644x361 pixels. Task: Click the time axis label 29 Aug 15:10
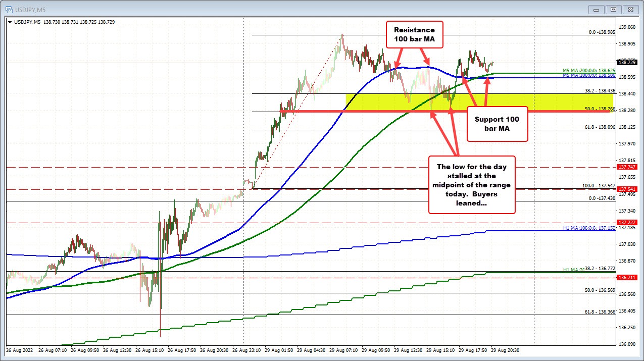(x=441, y=349)
